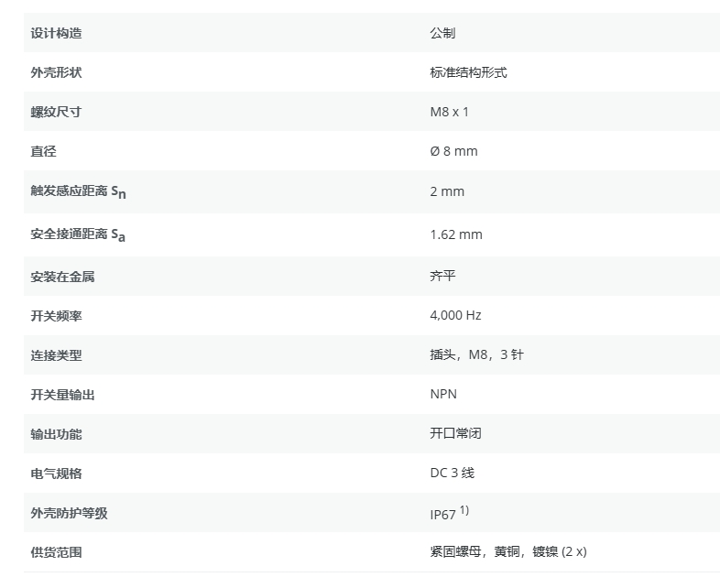The width and height of the screenshot is (720, 588).
Task: Click the 触发感应距离 Sn label
Action: (78, 191)
